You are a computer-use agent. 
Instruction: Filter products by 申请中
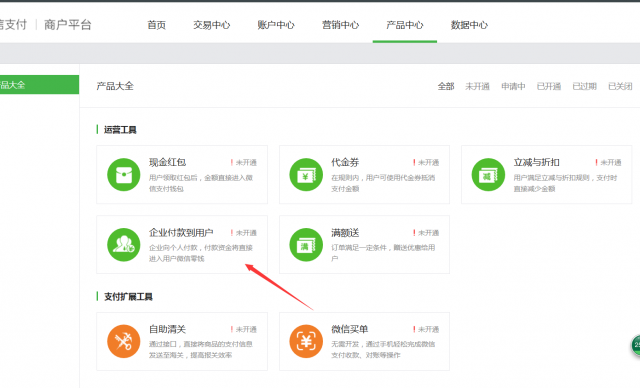(x=513, y=86)
